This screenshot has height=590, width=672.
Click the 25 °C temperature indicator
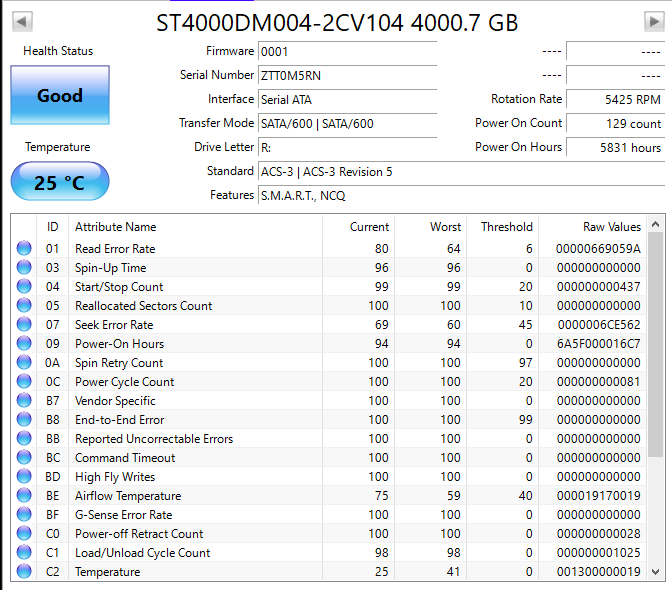click(60, 182)
